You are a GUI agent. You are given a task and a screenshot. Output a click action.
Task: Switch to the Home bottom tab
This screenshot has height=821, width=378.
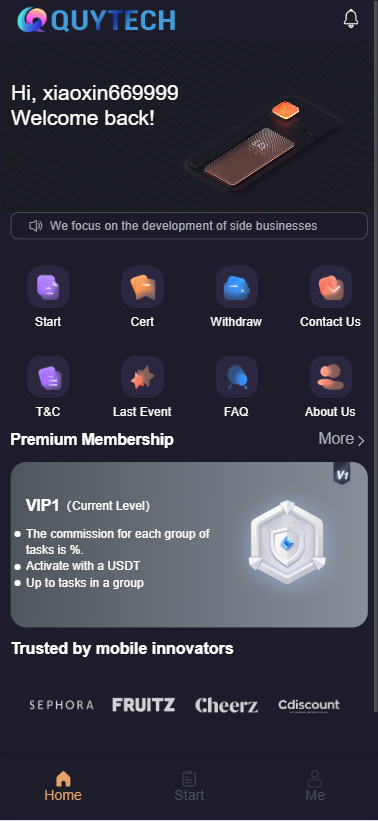click(x=63, y=786)
